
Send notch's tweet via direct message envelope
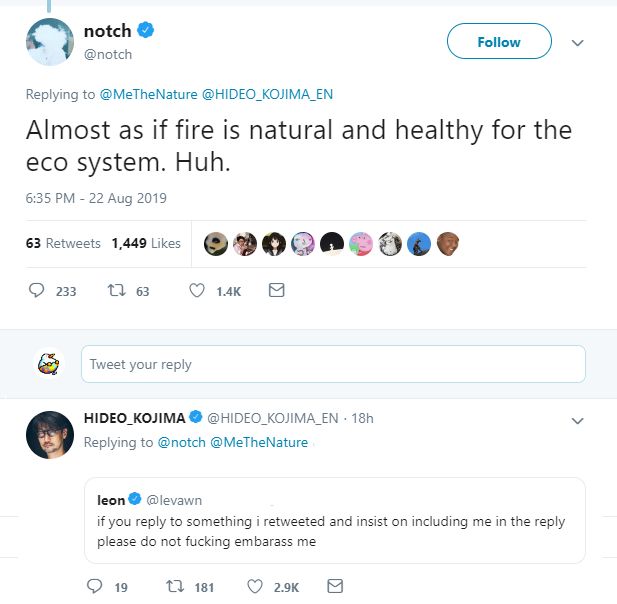coord(276,290)
